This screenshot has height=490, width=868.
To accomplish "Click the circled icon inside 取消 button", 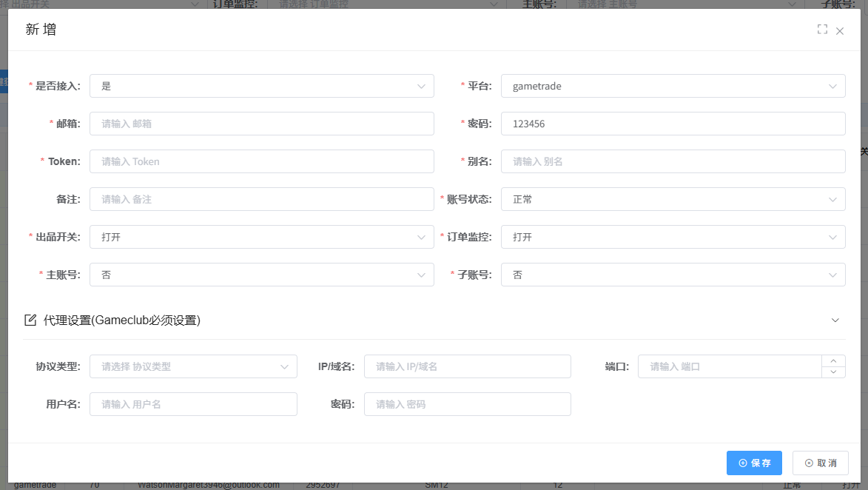I will coord(810,463).
